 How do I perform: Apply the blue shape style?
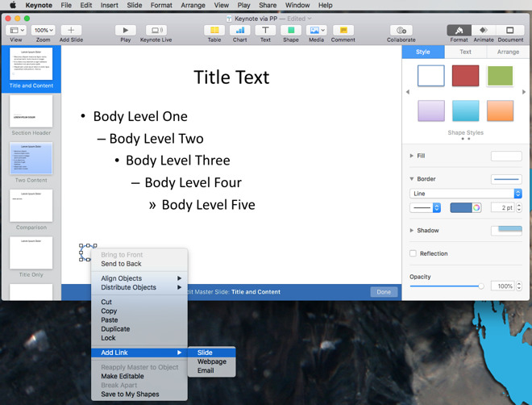pyautogui.click(x=466, y=111)
